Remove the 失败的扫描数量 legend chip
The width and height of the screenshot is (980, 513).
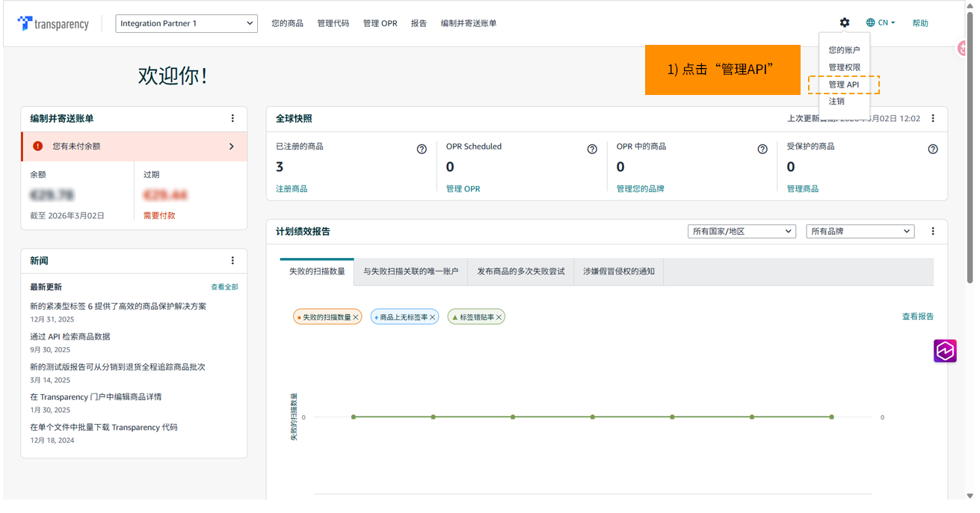(356, 318)
